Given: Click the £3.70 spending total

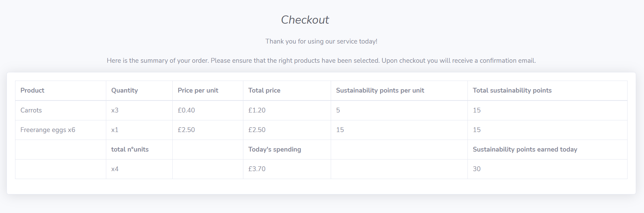Looking at the screenshot, I should (257, 169).
